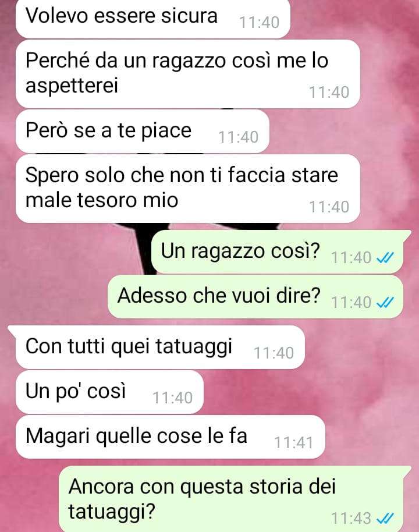Tap the 'Però se a te piace' bubble

point(142,131)
